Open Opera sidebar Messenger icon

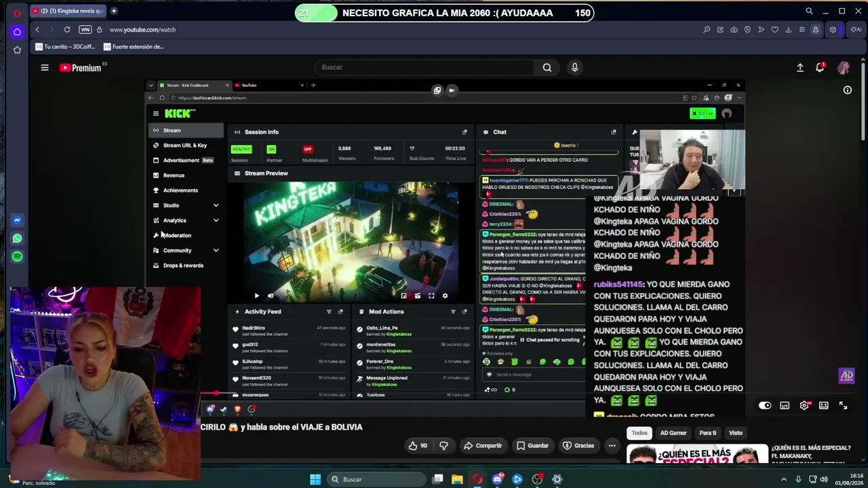pos(17,220)
